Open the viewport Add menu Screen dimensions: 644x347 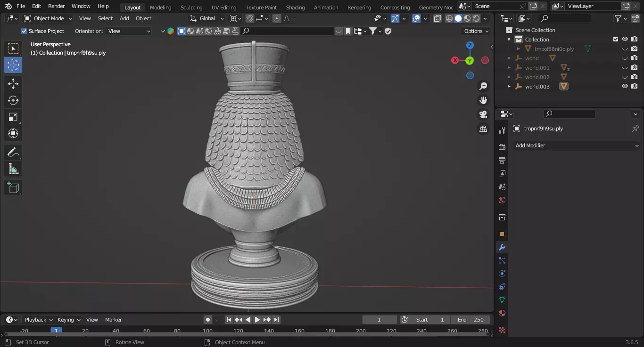[124, 18]
